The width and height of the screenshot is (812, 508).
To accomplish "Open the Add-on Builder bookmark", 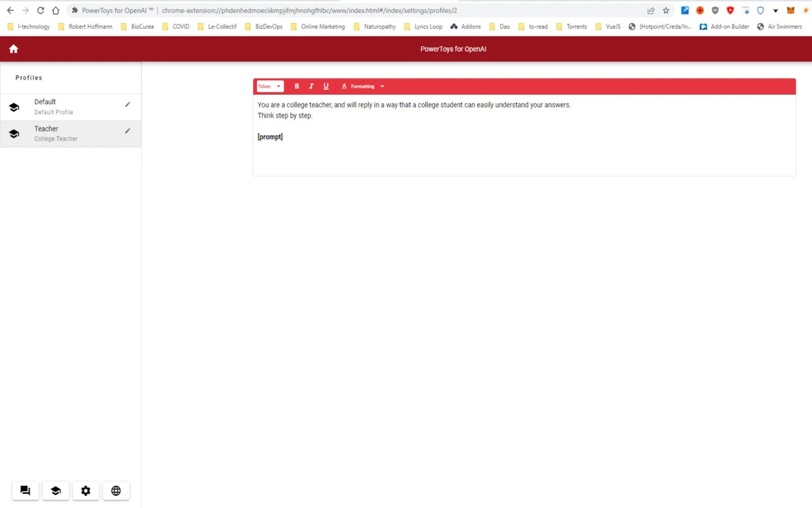I will (x=724, y=27).
